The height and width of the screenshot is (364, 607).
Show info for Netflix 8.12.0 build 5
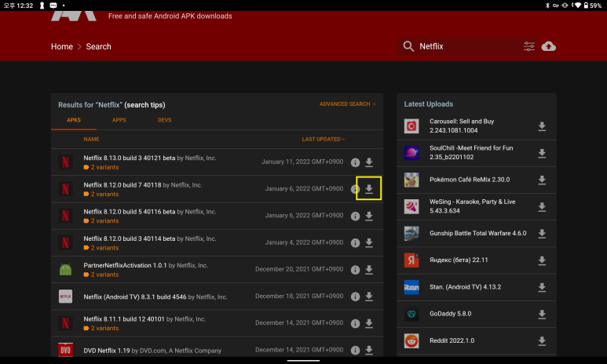click(355, 217)
